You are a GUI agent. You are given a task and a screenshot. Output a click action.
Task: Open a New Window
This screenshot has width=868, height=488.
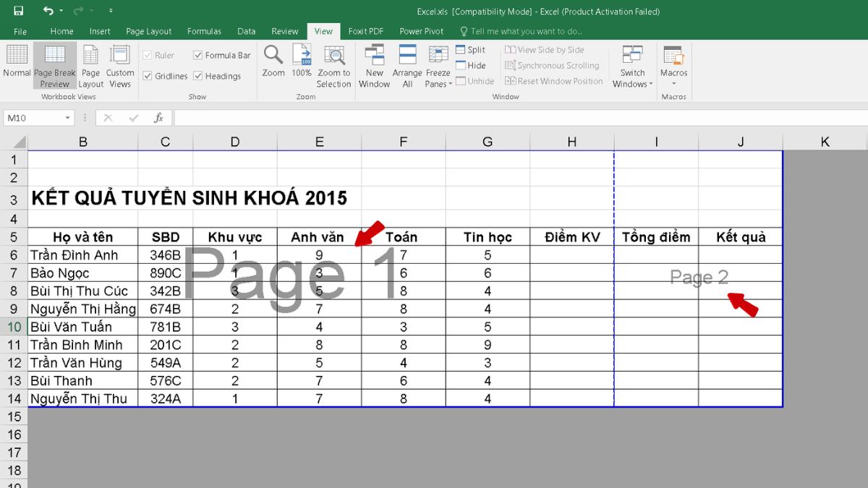[x=374, y=65]
